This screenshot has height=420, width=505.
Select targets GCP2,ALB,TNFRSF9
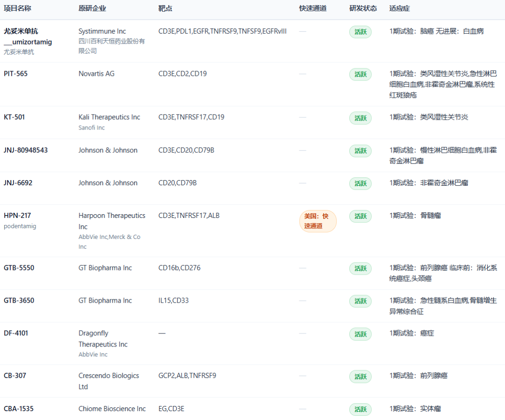pyautogui.click(x=188, y=376)
